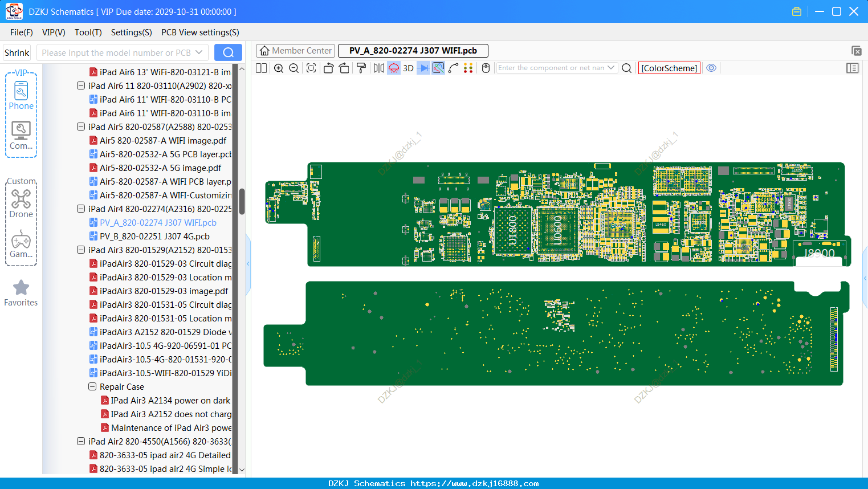Click the file tree vertical scrollbar thumb

242,201
